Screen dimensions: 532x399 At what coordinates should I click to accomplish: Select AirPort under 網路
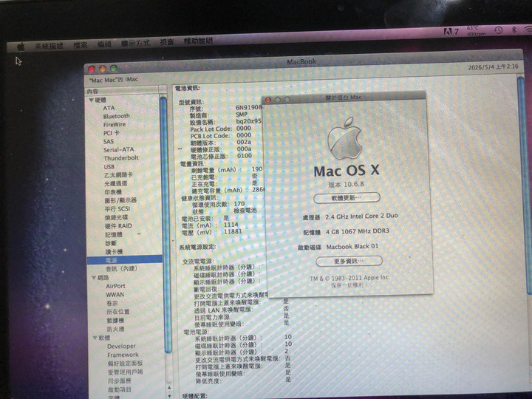point(115,286)
